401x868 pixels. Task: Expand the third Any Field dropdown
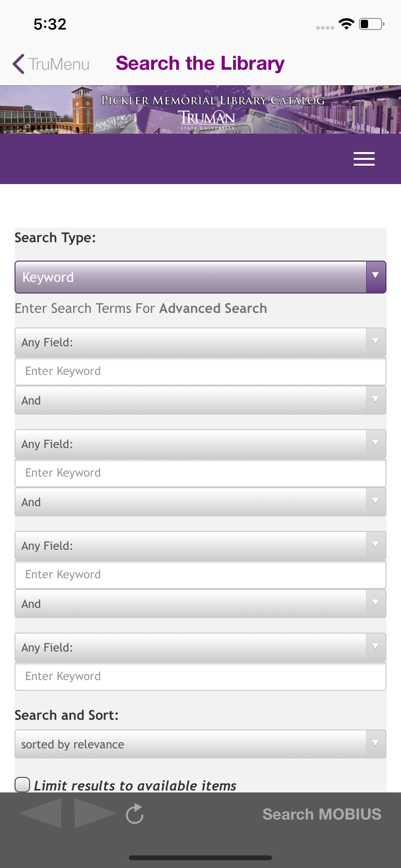(x=200, y=546)
